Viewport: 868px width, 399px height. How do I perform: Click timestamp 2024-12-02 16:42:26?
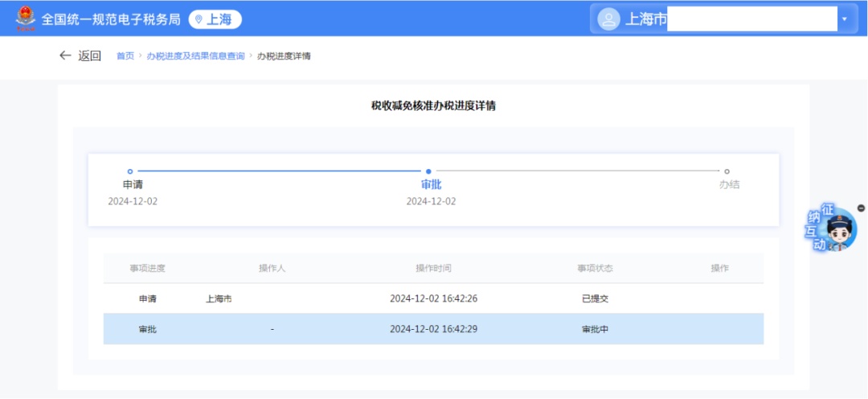(x=433, y=298)
